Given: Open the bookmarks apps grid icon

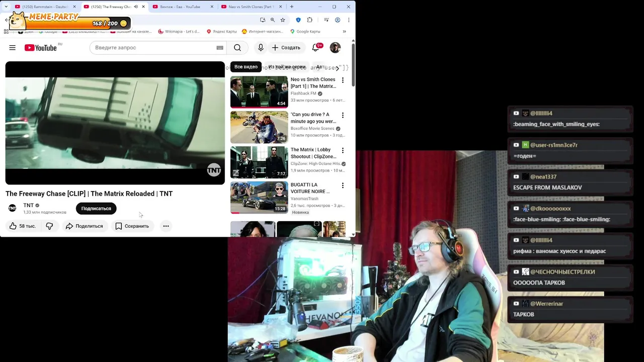Looking at the screenshot, I should point(6,32).
